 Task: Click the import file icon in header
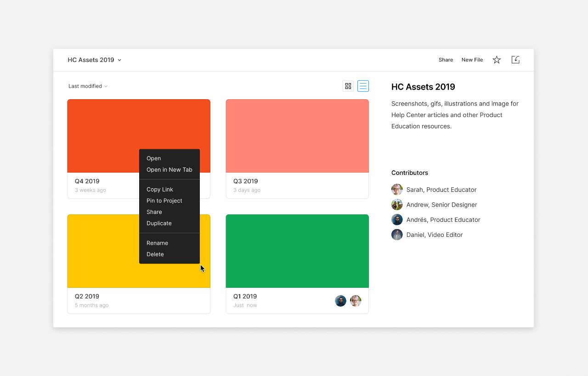tap(515, 60)
